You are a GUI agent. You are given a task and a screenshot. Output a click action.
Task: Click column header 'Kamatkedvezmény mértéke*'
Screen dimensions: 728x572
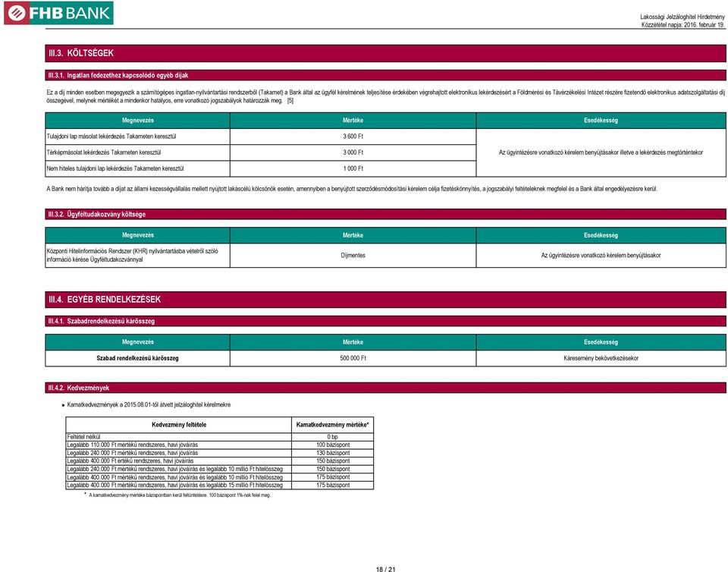332,425
